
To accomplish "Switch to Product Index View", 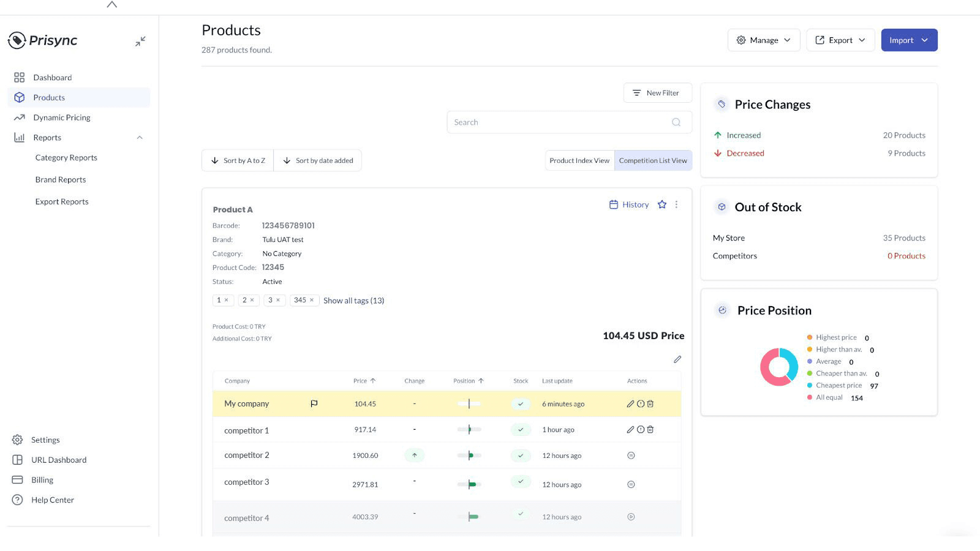I will [x=579, y=160].
